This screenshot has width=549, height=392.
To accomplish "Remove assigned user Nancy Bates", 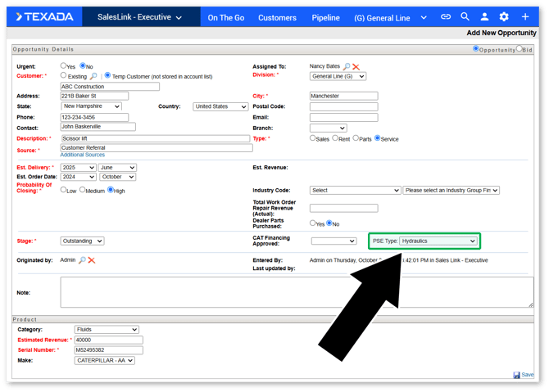I will (x=356, y=66).
